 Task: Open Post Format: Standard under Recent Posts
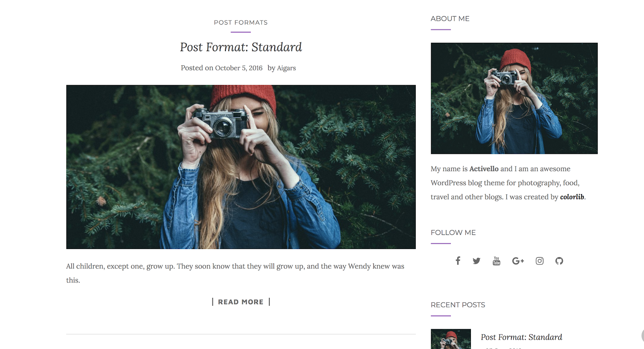tap(521, 337)
